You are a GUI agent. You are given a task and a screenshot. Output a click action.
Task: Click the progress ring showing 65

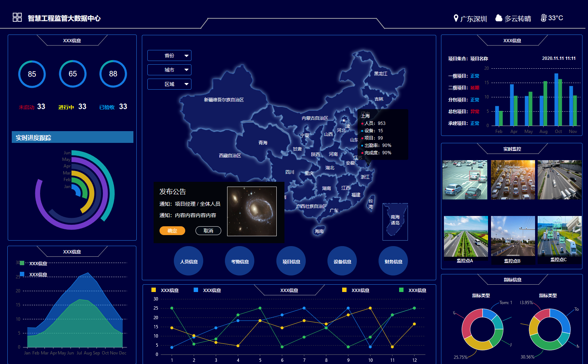[x=73, y=74]
